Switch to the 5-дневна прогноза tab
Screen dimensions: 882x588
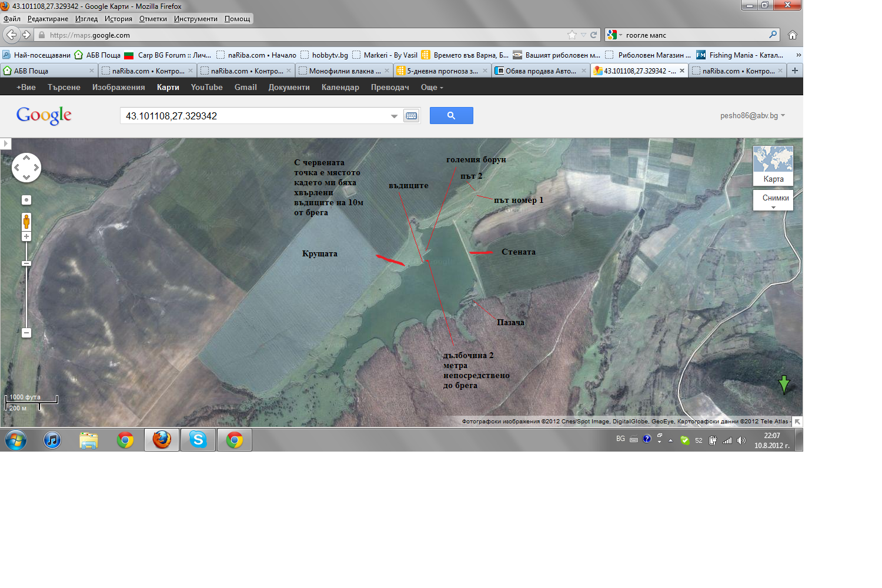(x=442, y=71)
